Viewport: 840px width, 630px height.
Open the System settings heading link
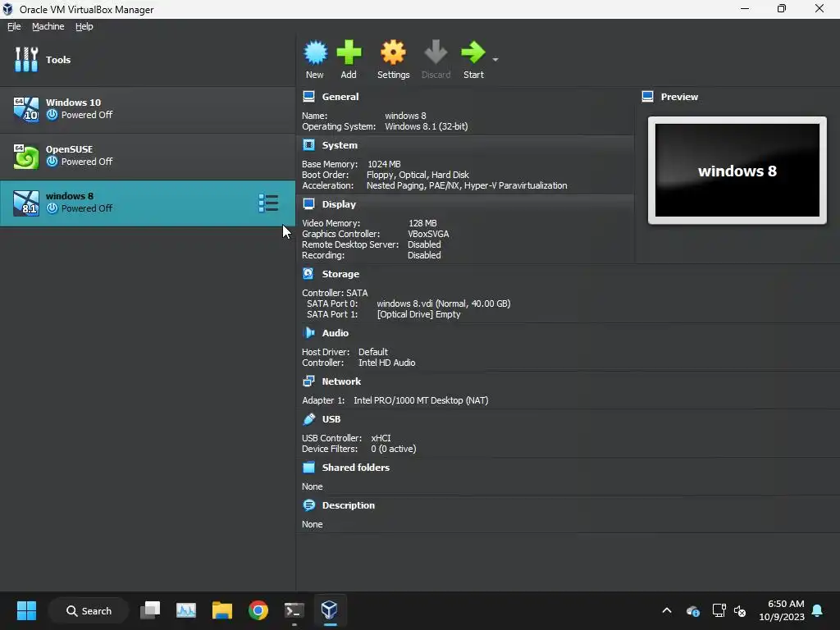pyautogui.click(x=340, y=145)
